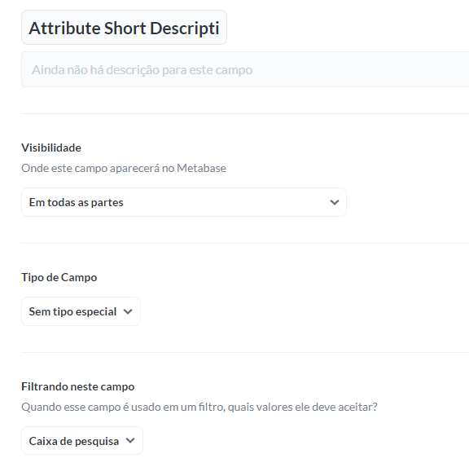This screenshot has height=476, width=469.
Task: Click the Visibilidade section heading
Action: 51,148
